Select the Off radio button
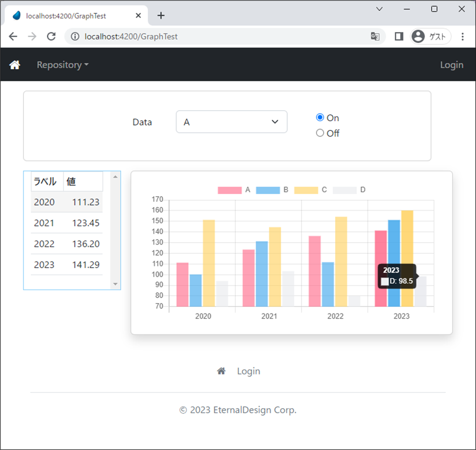Viewport: 476px width, 450px height. point(320,133)
